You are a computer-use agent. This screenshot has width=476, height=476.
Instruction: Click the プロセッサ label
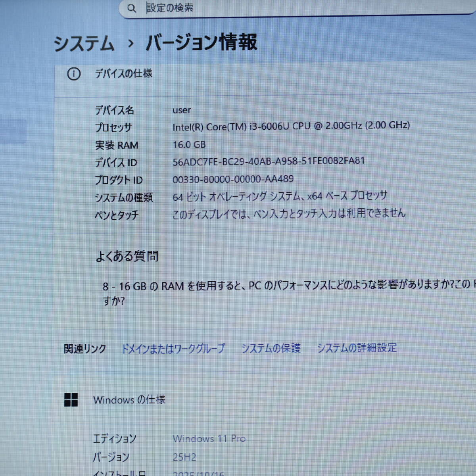pos(113,128)
